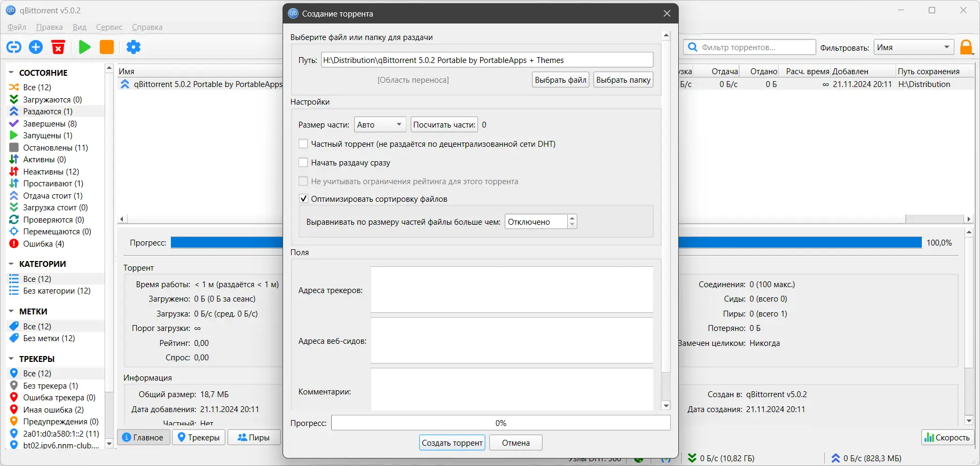Close the 'Создание торрента' dialog

point(667,14)
